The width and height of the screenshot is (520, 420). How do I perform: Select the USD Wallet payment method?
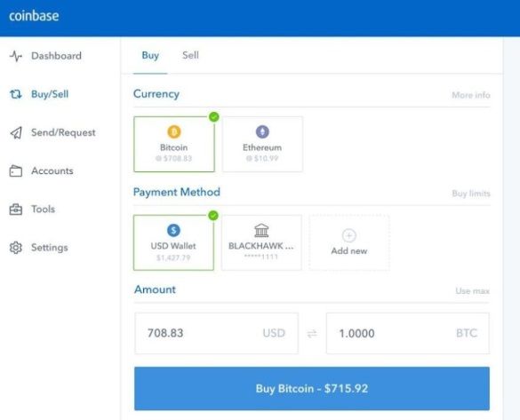[x=173, y=242]
